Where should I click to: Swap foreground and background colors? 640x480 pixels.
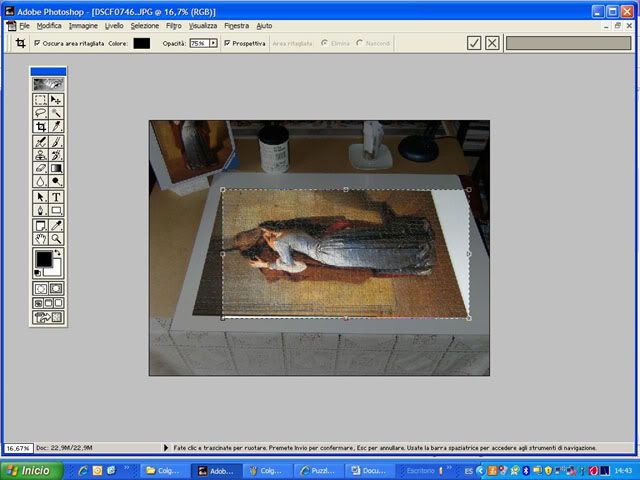58,253
